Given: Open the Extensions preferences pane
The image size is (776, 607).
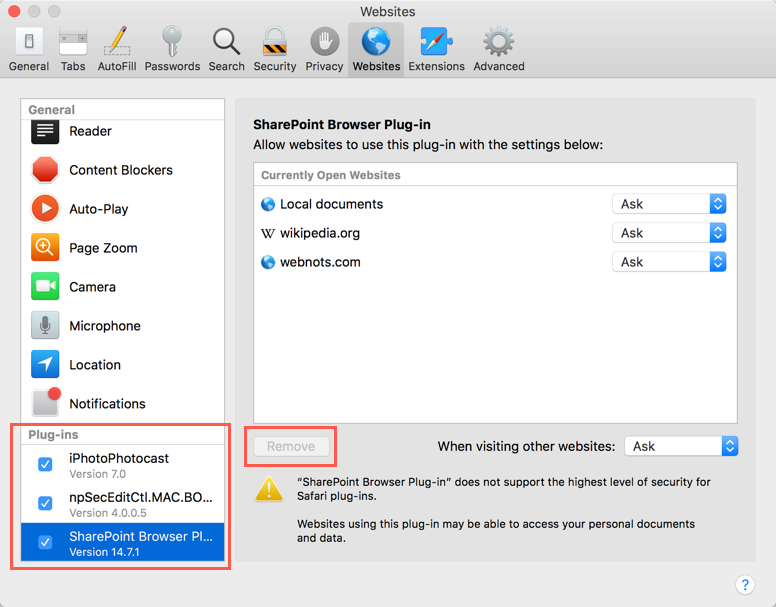Looking at the screenshot, I should [x=436, y=49].
